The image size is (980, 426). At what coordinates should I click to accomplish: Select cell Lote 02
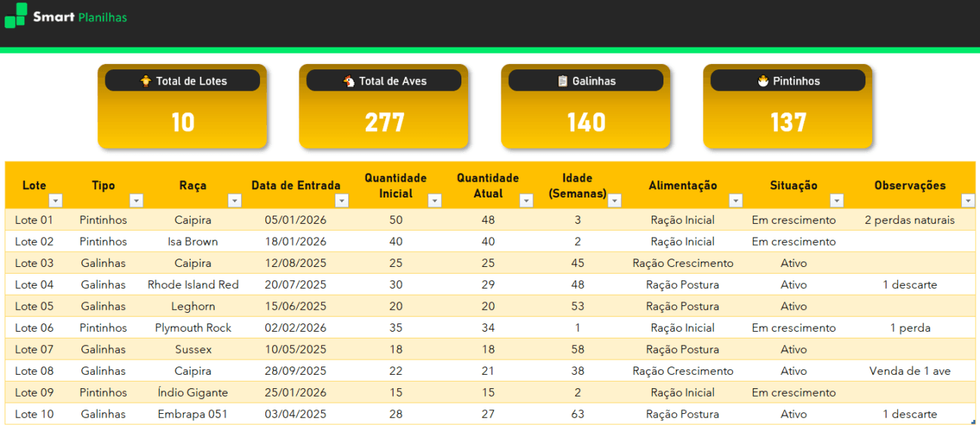(34, 241)
